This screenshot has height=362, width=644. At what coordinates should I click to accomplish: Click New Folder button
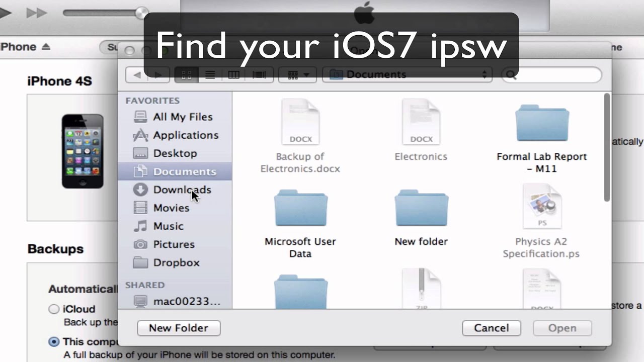tap(179, 328)
